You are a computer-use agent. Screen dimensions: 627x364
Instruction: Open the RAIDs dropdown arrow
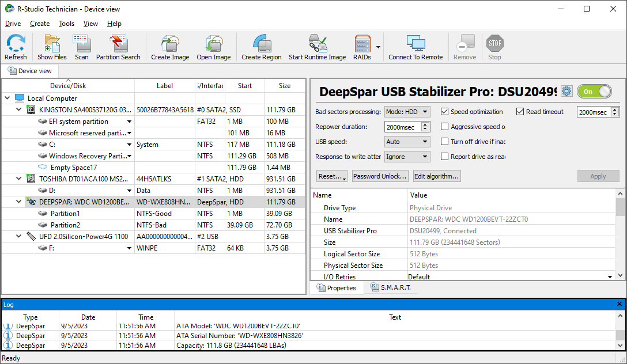coord(378,47)
